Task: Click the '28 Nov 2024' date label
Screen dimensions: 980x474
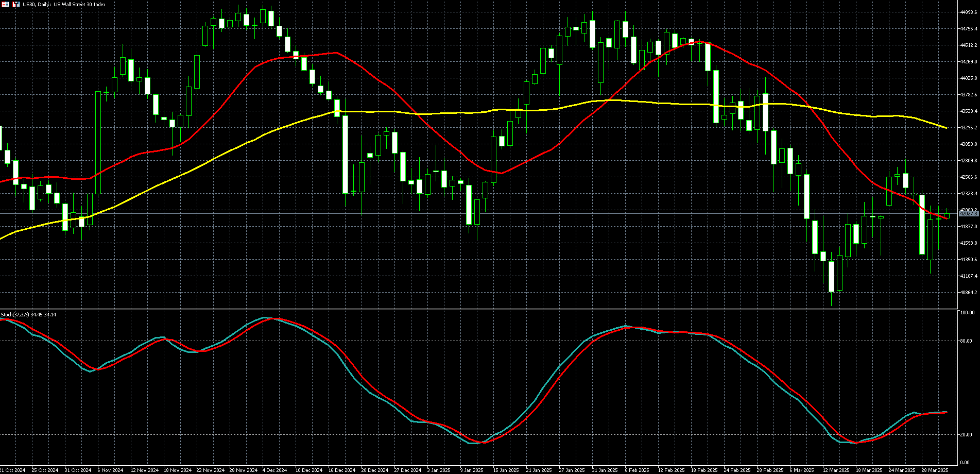Action: 243,470
